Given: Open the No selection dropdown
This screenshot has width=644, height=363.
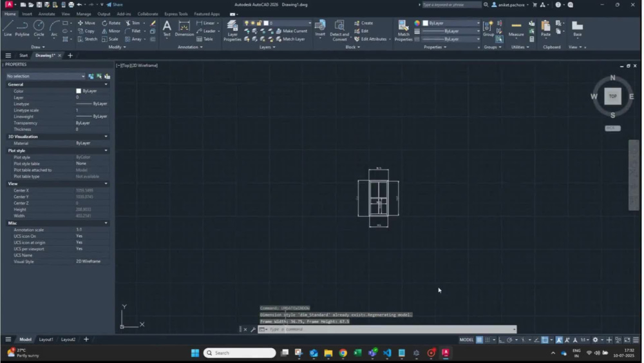Looking at the screenshot, I should click(x=45, y=76).
